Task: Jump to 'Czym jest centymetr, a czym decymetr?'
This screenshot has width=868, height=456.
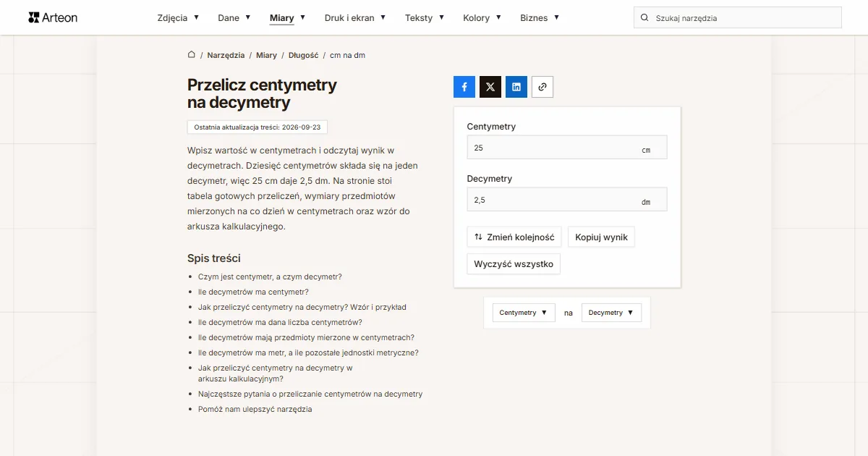Action: (270, 276)
